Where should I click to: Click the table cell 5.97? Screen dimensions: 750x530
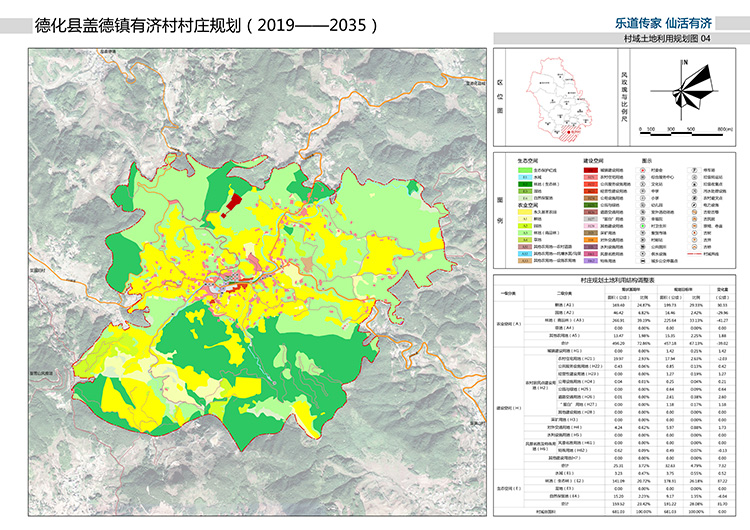670,428
